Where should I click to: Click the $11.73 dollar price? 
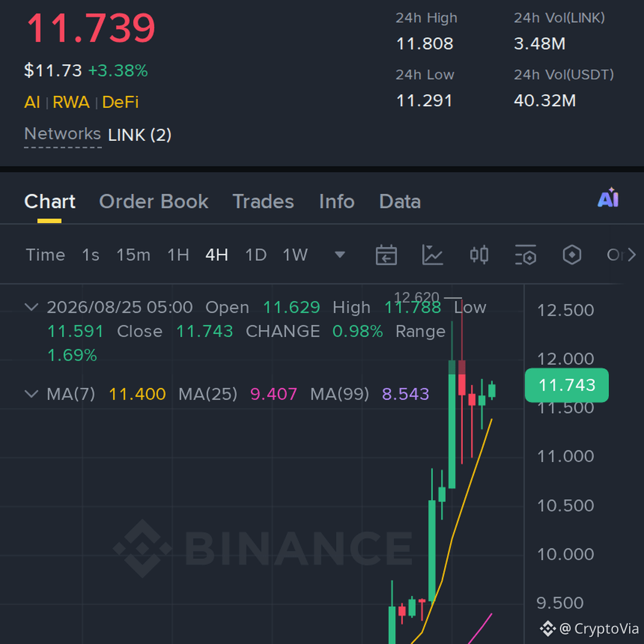pyautogui.click(x=53, y=70)
